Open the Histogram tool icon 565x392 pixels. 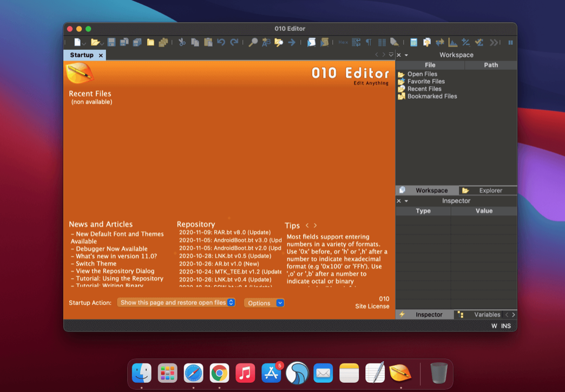pos(452,42)
